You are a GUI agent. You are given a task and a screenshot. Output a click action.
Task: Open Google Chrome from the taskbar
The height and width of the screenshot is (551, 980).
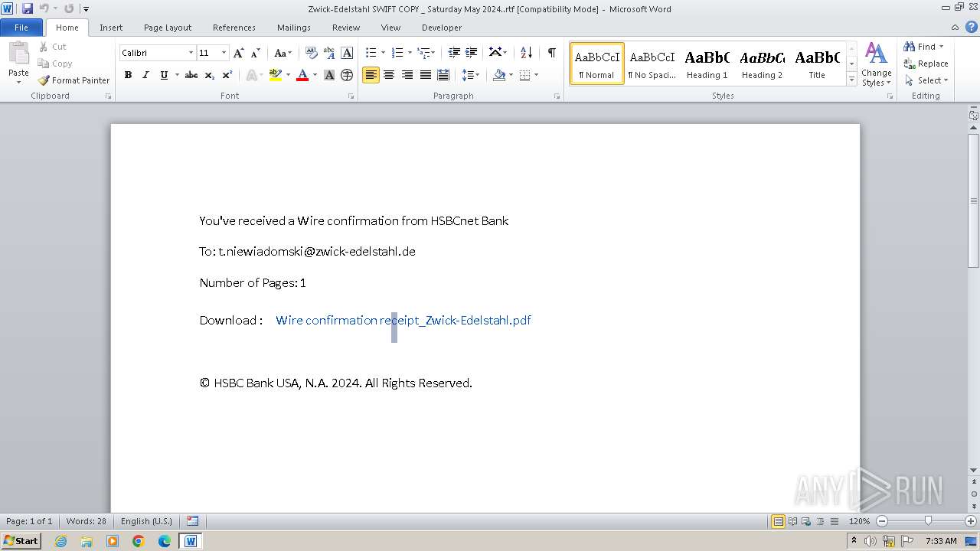point(139,541)
